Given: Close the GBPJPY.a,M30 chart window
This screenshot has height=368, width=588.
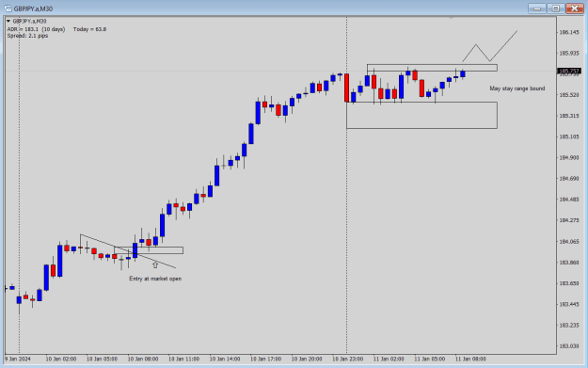Looking at the screenshot, I should tap(574, 8).
